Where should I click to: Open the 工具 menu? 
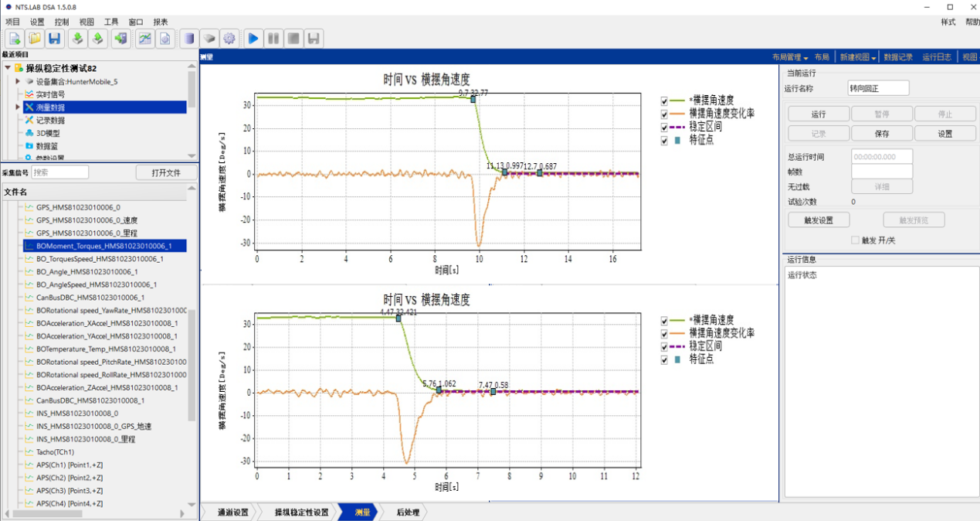111,22
